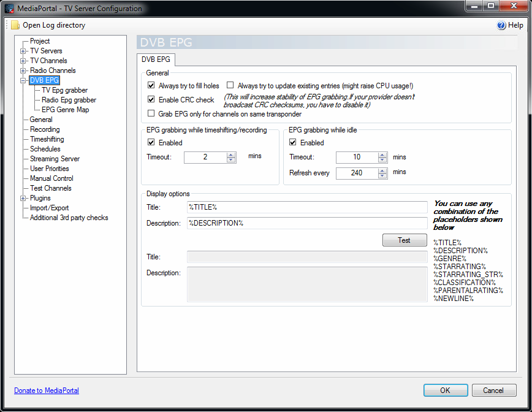532x412 pixels.
Task: Open TV Epg grabber in the tree
Action: (x=65, y=90)
